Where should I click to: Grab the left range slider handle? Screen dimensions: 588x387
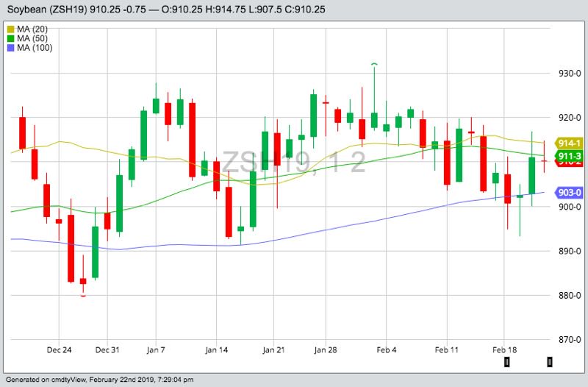[x=506, y=362]
